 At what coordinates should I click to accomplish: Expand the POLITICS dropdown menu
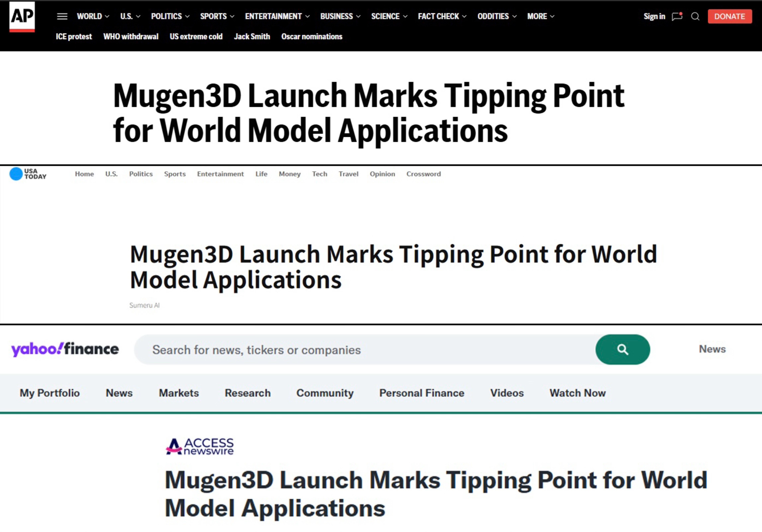(x=170, y=16)
